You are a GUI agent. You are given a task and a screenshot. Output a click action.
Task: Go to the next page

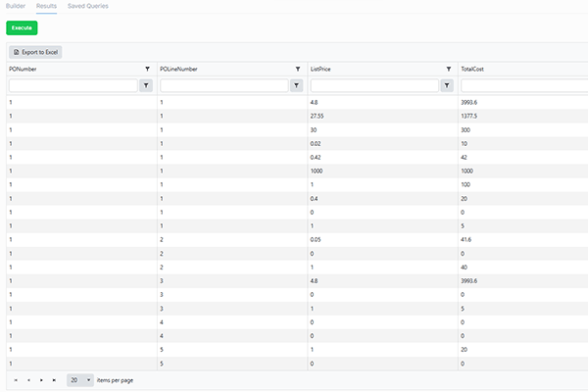pyautogui.click(x=41, y=379)
